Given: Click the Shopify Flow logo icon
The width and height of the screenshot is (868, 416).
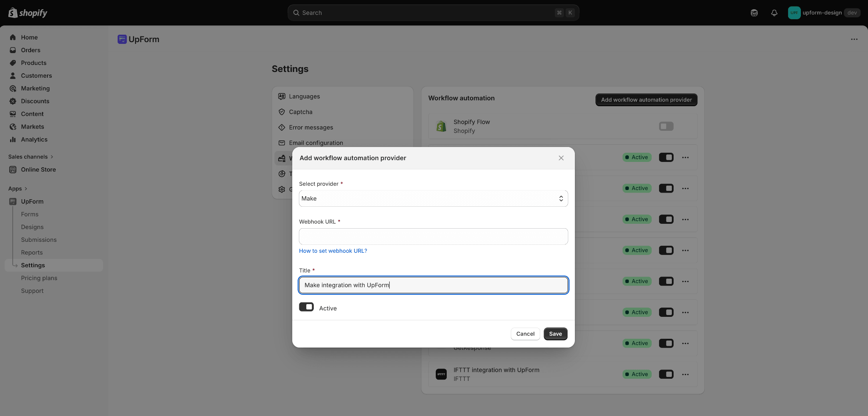Looking at the screenshot, I should (441, 126).
